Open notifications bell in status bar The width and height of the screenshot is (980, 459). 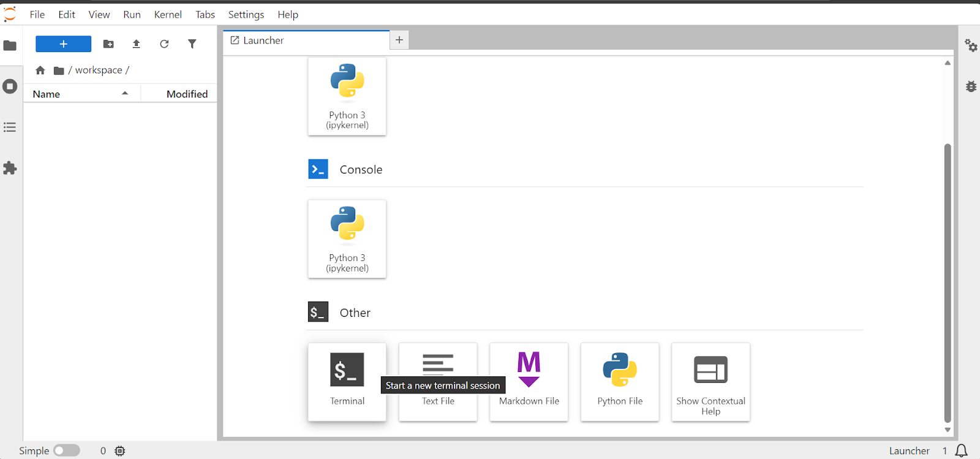pos(962,450)
